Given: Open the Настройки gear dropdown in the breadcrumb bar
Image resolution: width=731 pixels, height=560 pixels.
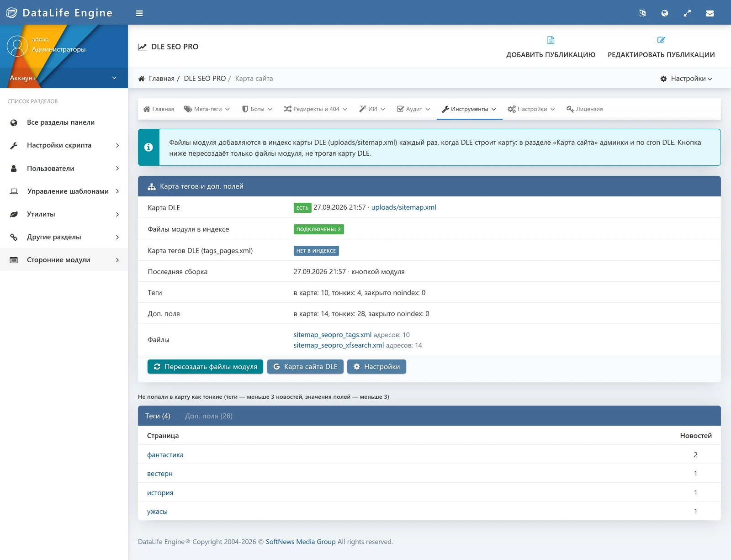Looking at the screenshot, I should click(x=686, y=79).
